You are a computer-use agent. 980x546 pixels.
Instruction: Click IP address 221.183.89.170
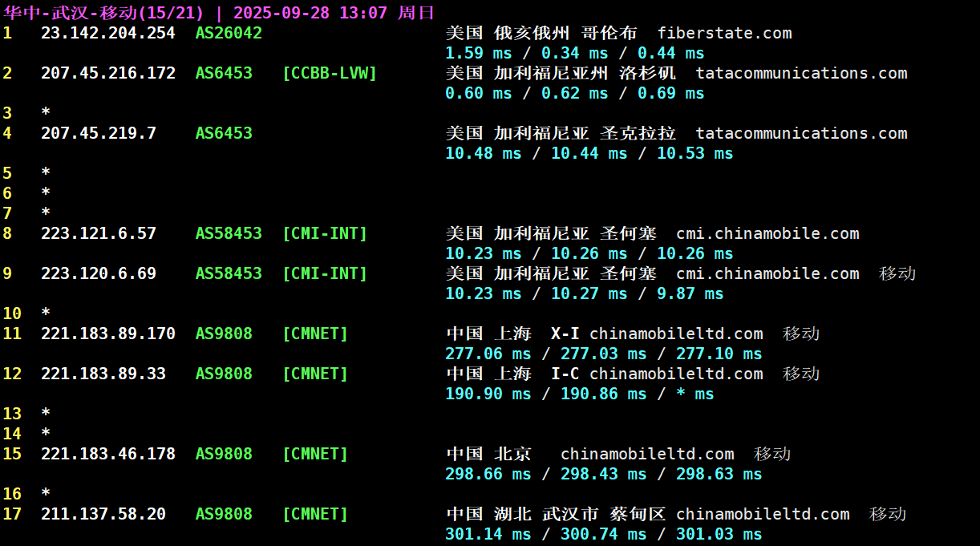[x=108, y=334]
